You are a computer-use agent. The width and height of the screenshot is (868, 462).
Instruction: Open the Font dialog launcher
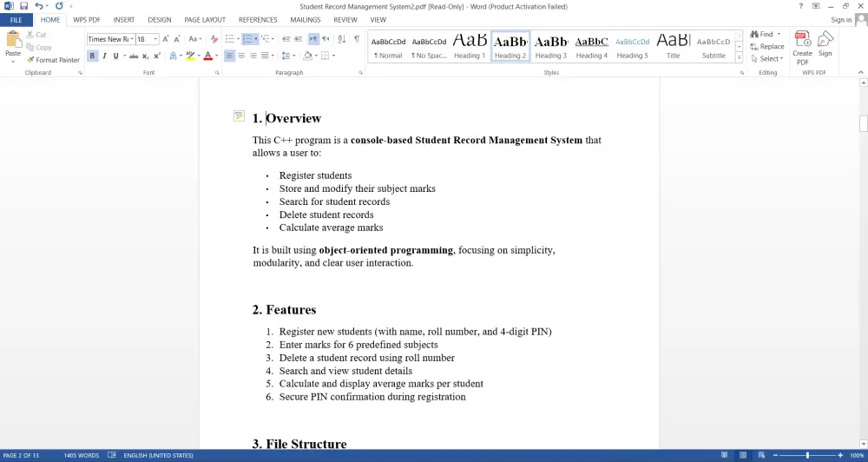pyautogui.click(x=217, y=73)
